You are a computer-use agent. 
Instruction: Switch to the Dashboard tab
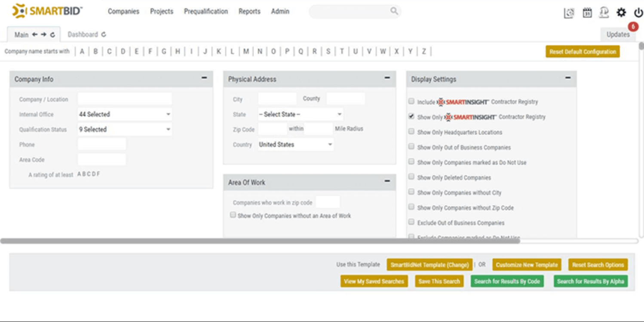(83, 34)
